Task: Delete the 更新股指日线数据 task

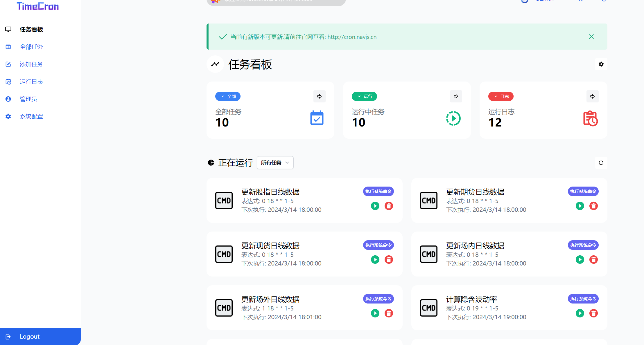Action: 389,206
